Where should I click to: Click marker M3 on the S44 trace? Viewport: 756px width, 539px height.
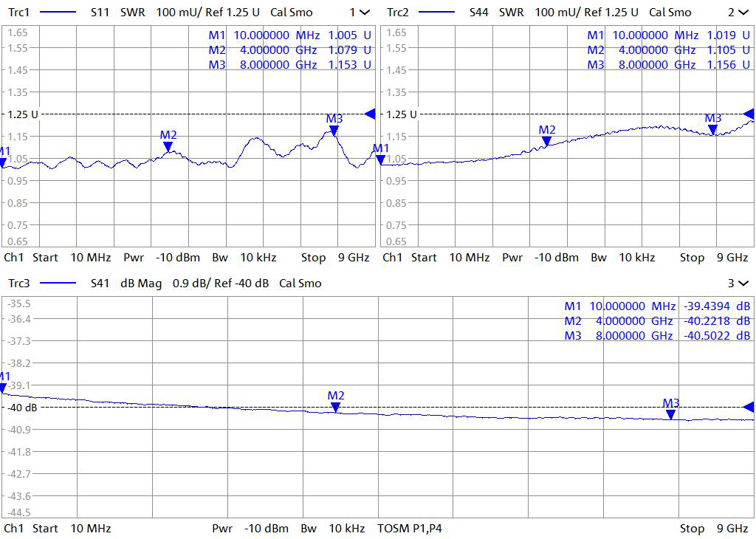click(x=712, y=128)
